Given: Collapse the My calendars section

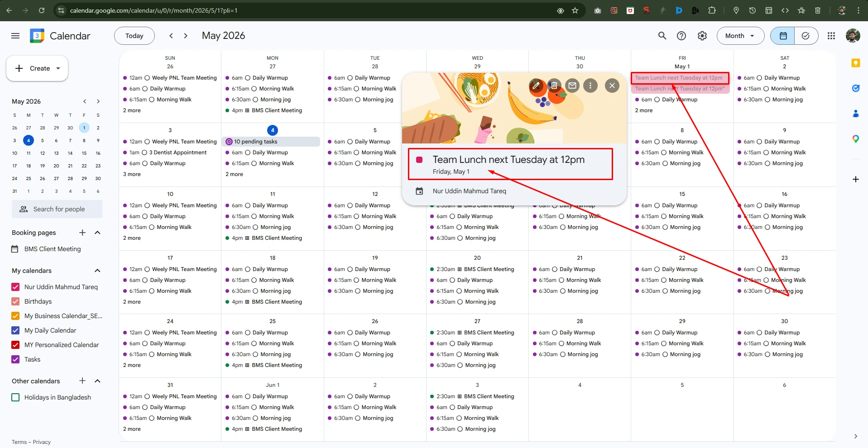Looking at the screenshot, I should click(97, 271).
